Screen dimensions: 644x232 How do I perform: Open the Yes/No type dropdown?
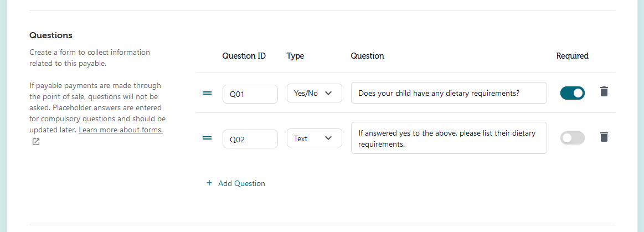point(314,93)
